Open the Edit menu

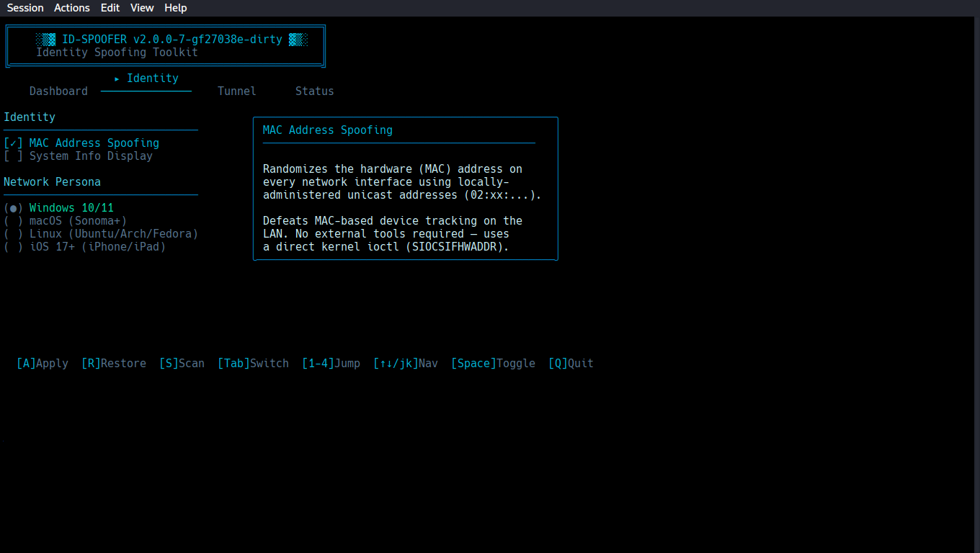[x=110, y=8]
